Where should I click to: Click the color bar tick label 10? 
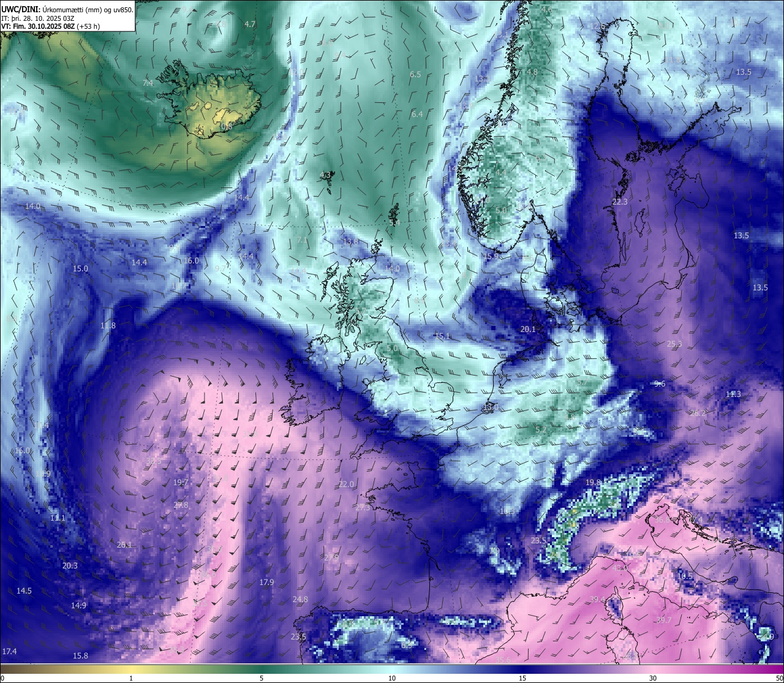[392, 678]
